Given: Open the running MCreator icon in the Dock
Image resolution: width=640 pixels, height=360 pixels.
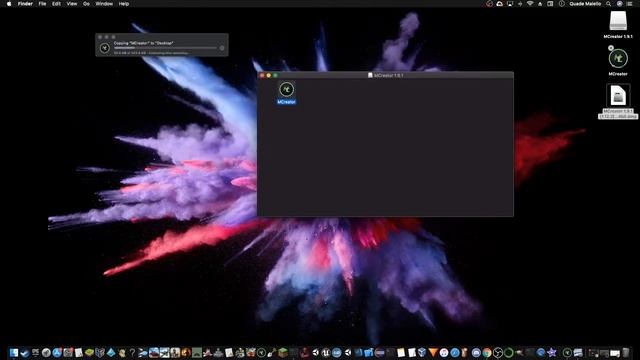Looking at the screenshot, I should [x=567, y=353].
